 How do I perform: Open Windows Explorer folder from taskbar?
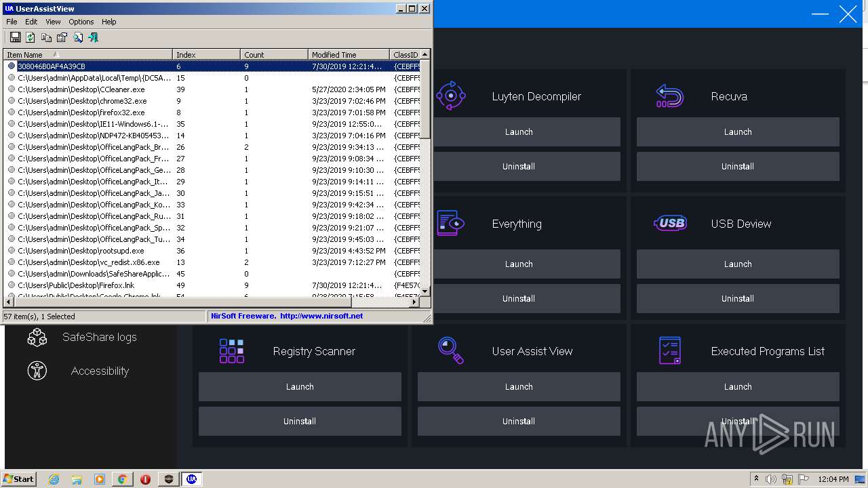pyautogui.click(x=77, y=479)
